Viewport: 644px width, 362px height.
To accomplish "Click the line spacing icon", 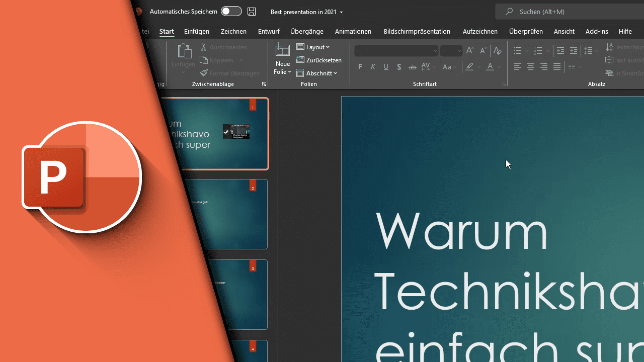I will [588, 51].
